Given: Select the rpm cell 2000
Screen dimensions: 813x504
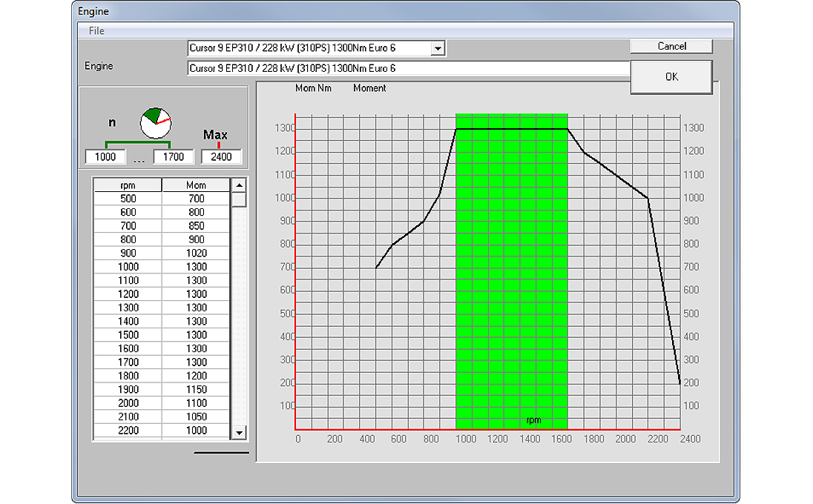Looking at the screenshot, I should (x=128, y=403).
